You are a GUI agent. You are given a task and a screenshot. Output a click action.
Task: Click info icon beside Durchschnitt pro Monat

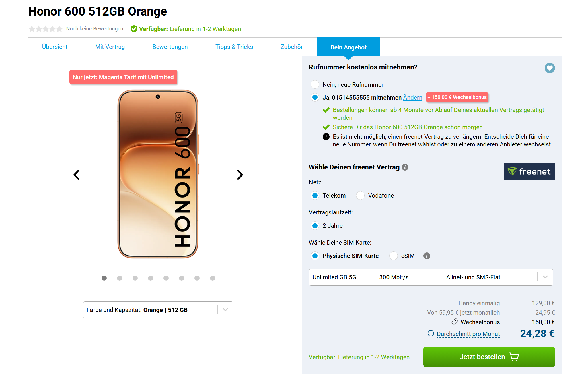click(x=431, y=333)
